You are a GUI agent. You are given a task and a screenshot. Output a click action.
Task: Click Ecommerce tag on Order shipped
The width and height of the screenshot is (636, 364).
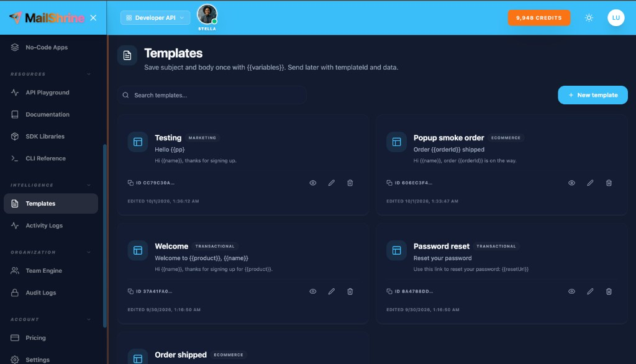click(229, 355)
